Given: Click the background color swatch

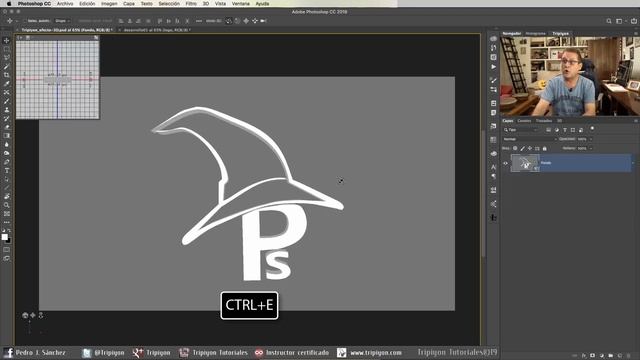Looking at the screenshot, I should (9, 240).
